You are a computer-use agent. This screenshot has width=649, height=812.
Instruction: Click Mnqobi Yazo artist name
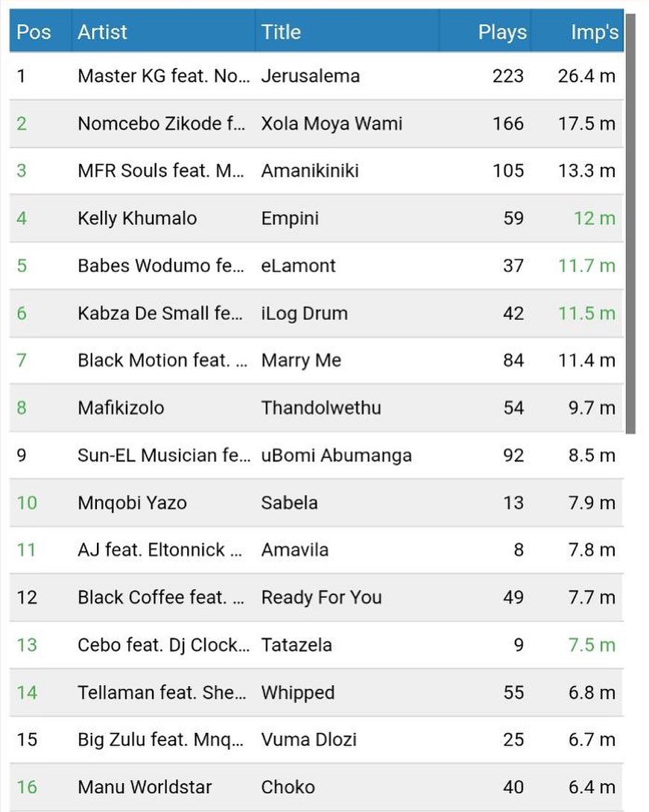[x=132, y=503]
